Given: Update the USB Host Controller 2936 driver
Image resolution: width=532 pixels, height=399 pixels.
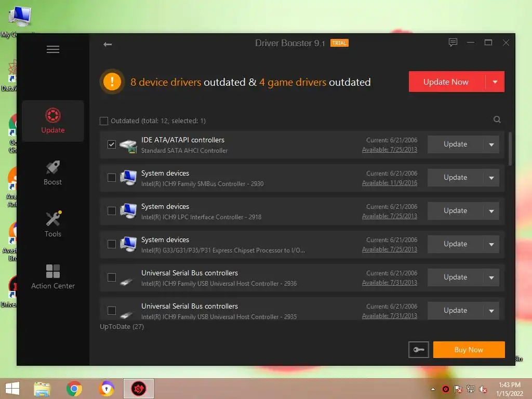Looking at the screenshot, I should pos(455,277).
